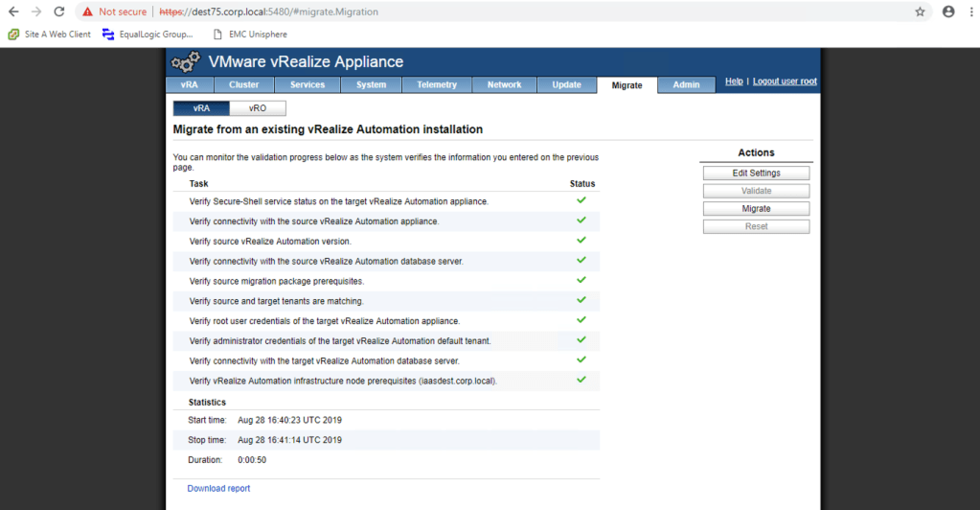Reload the page with refresh icon
The width and height of the screenshot is (980, 510).
[x=59, y=12]
